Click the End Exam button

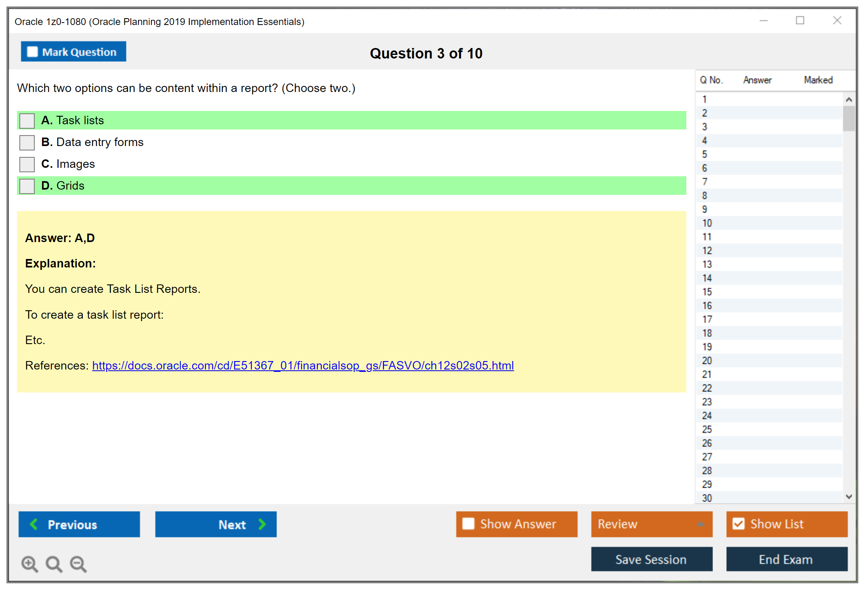click(x=786, y=560)
